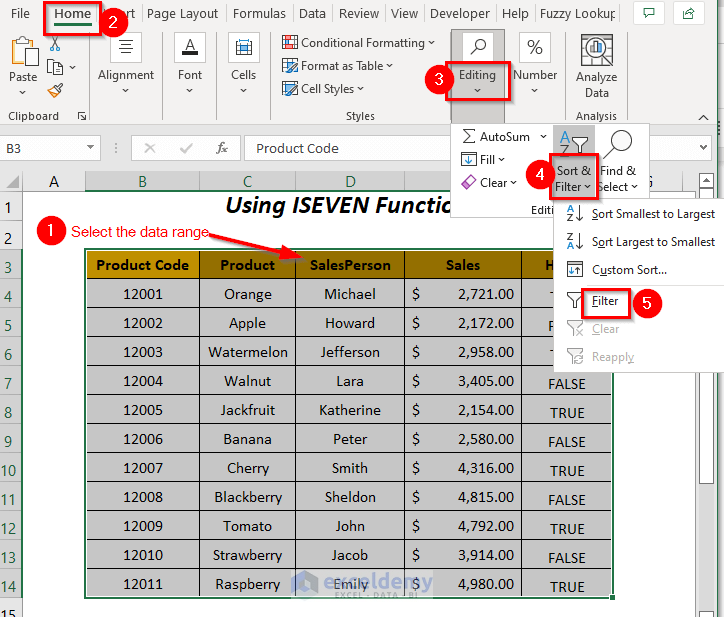Screen dimensions: 724x617
Task: Click the Editing magnifier icon
Action: 478,46
